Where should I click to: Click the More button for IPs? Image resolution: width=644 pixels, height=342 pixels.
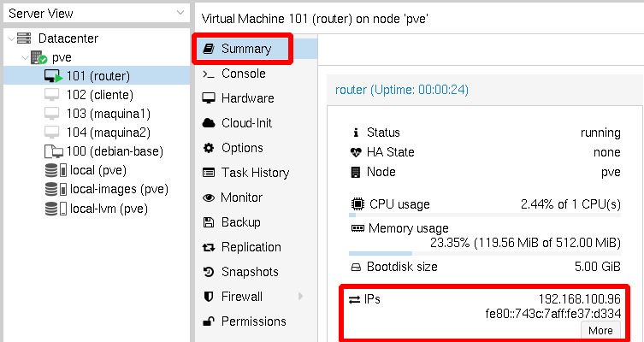tap(600, 330)
